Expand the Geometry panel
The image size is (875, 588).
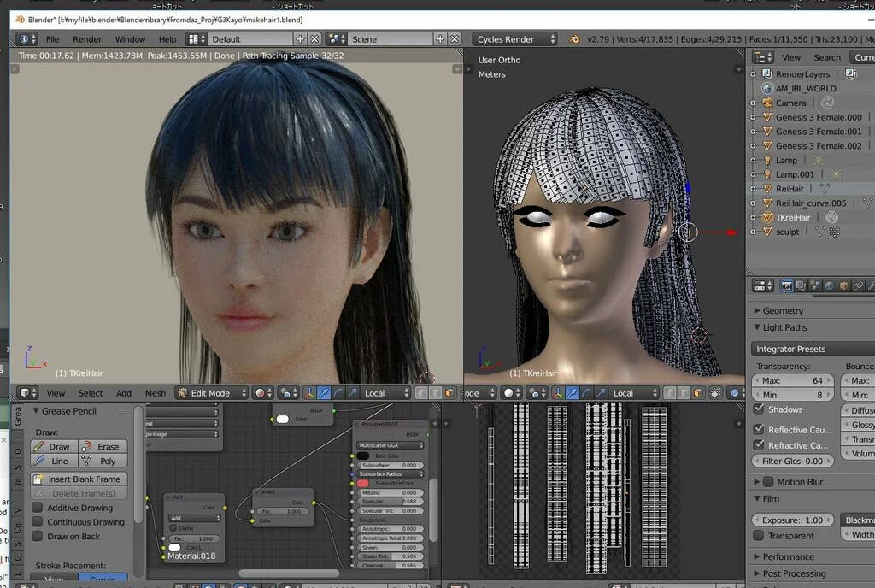tap(757, 311)
